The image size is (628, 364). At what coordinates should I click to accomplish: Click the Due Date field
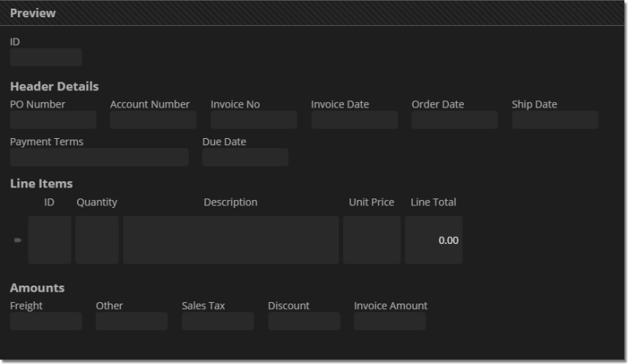[245, 157]
